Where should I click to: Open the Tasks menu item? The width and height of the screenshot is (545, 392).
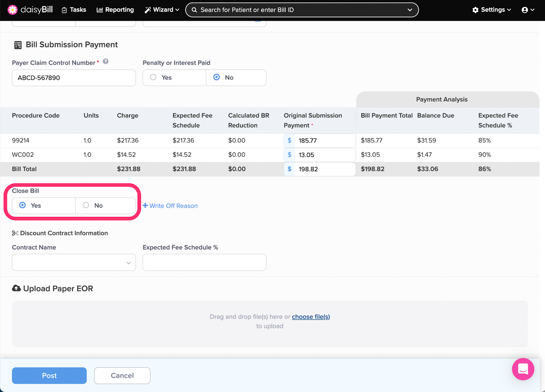pyautogui.click(x=74, y=10)
